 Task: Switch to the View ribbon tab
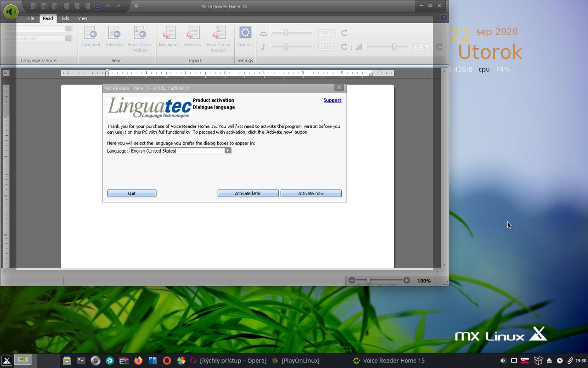pyautogui.click(x=83, y=18)
